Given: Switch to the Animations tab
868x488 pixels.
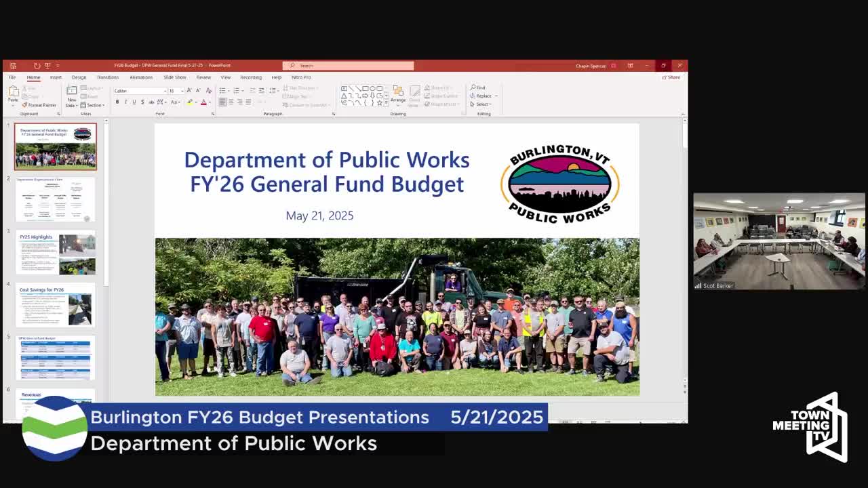Looking at the screenshot, I should coord(141,77).
